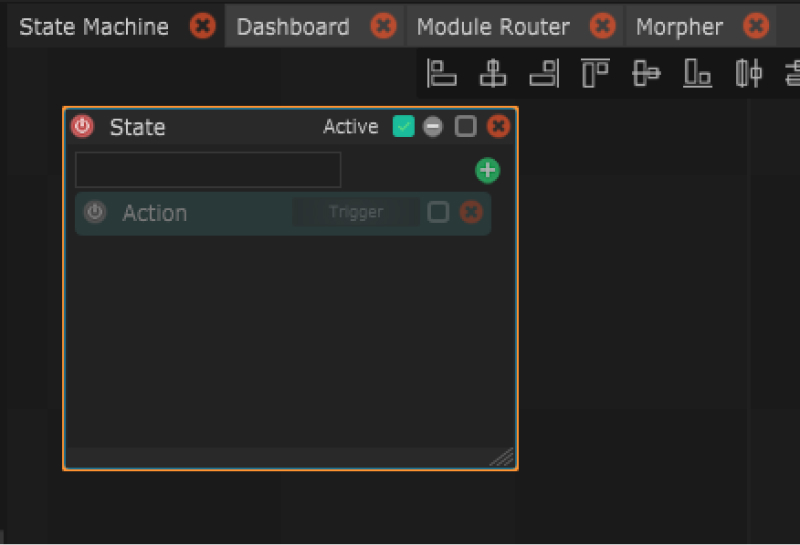Viewport: 800px width, 545px height.
Task: Collapse the State panel with minus button
Action: click(x=433, y=127)
